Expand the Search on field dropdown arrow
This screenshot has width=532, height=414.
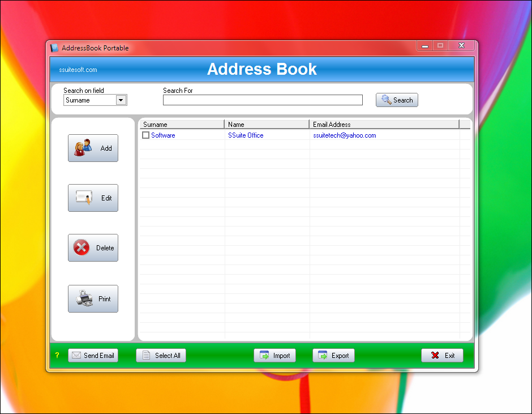point(121,100)
